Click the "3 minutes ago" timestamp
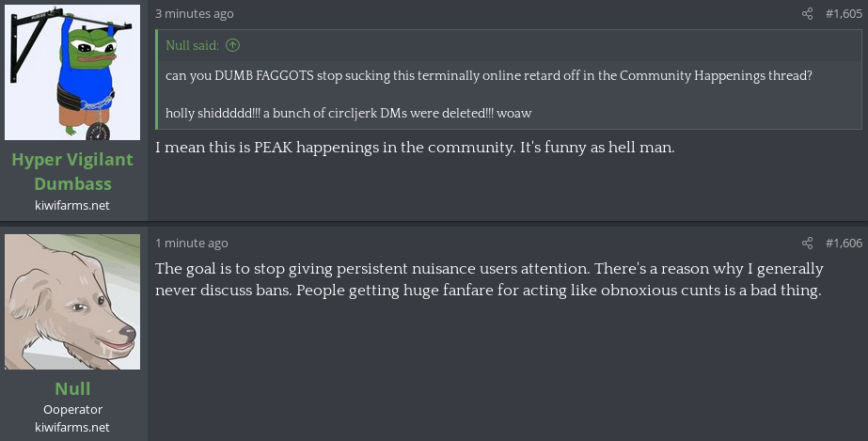Image resolution: width=868 pixels, height=441 pixels. coord(195,14)
